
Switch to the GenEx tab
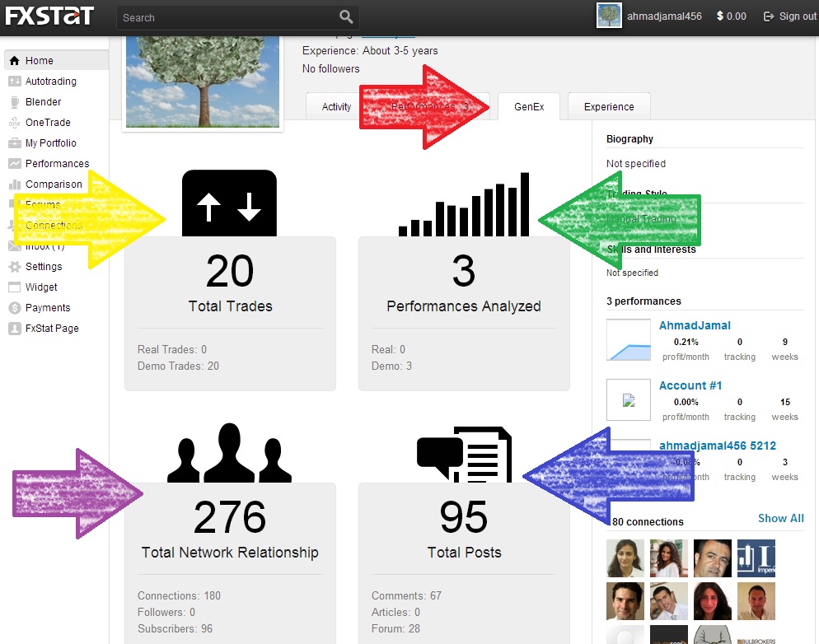529,107
